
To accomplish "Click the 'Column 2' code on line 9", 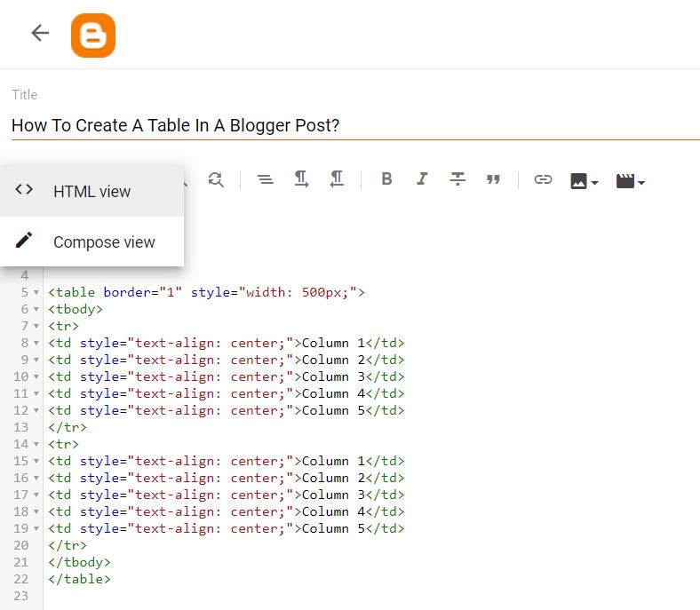I will (226, 360).
